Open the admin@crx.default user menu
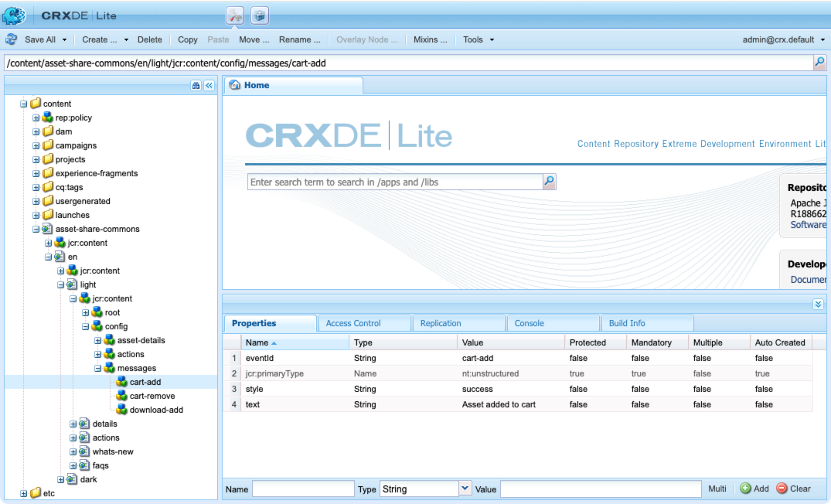The width and height of the screenshot is (831, 504). [783, 39]
